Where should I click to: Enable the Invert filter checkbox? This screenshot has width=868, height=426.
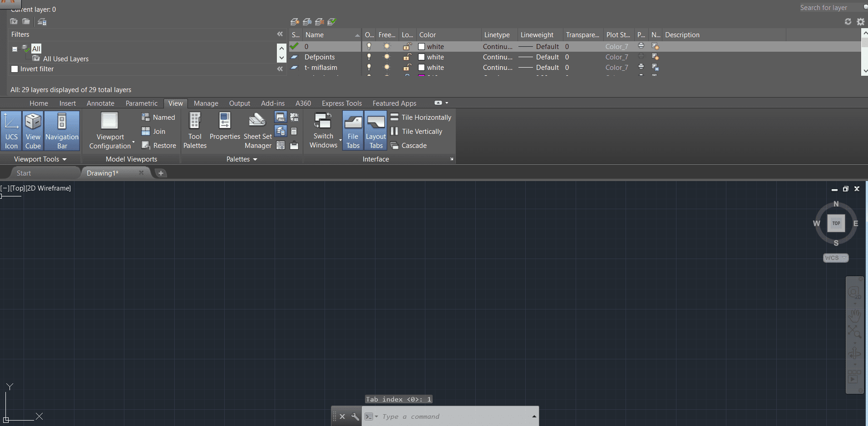15,69
